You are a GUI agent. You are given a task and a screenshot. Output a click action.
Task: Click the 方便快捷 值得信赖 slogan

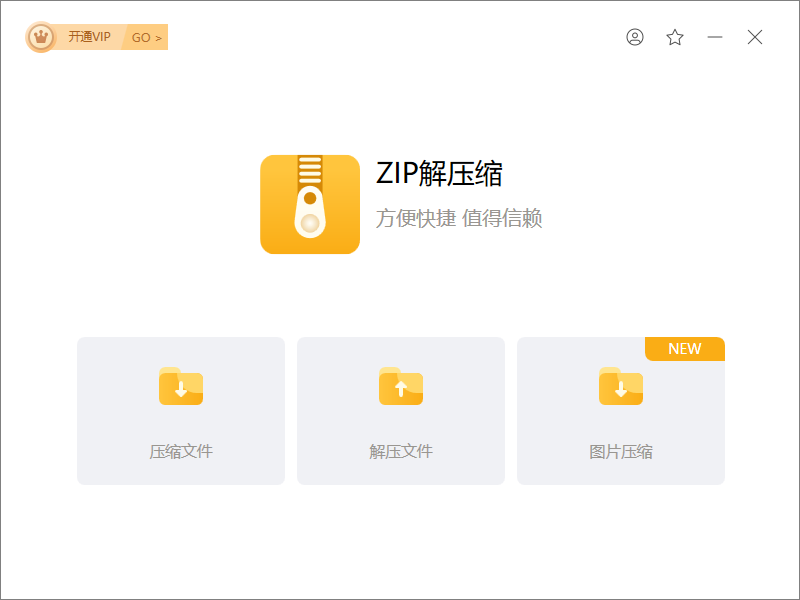click(459, 218)
